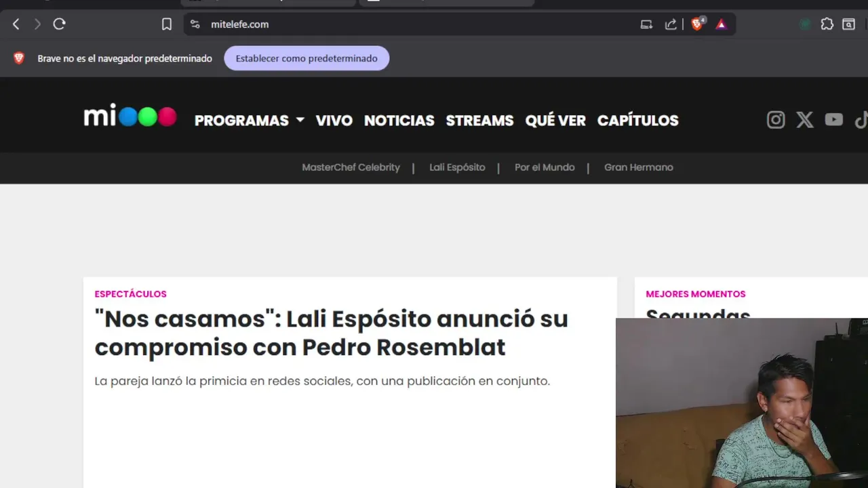
Task: Click the dim green extension icon
Action: (805, 24)
